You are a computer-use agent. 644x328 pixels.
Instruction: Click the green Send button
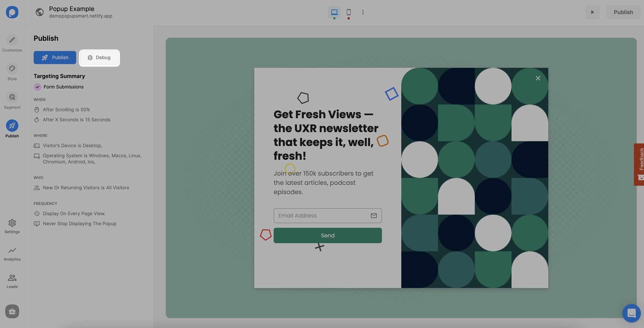coord(328,235)
